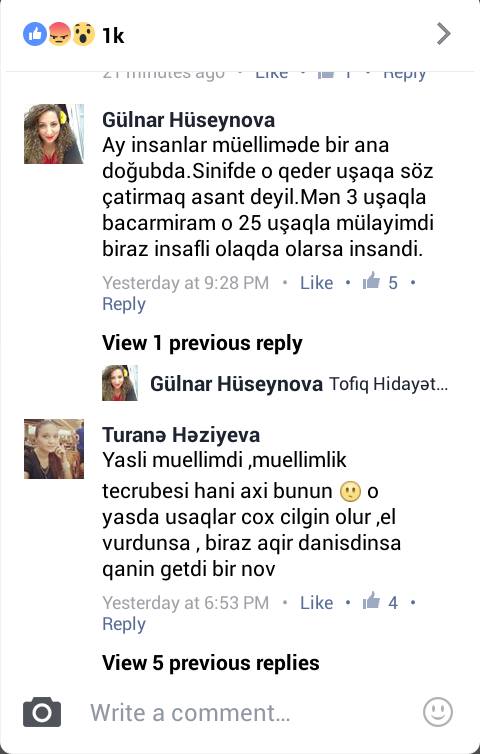Reply to Turanə Həziyeva's comment
The height and width of the screenshot is (754, 480).
pyautogui.click(x=124, y=624)
